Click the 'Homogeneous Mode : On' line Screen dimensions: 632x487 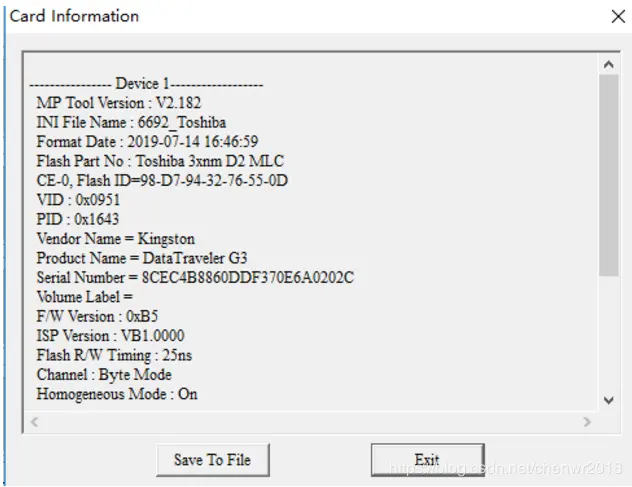(x=117, y=394)
